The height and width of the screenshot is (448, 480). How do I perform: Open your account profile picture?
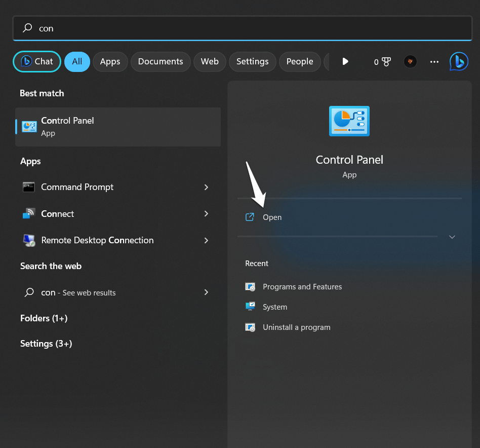(410, 61)
